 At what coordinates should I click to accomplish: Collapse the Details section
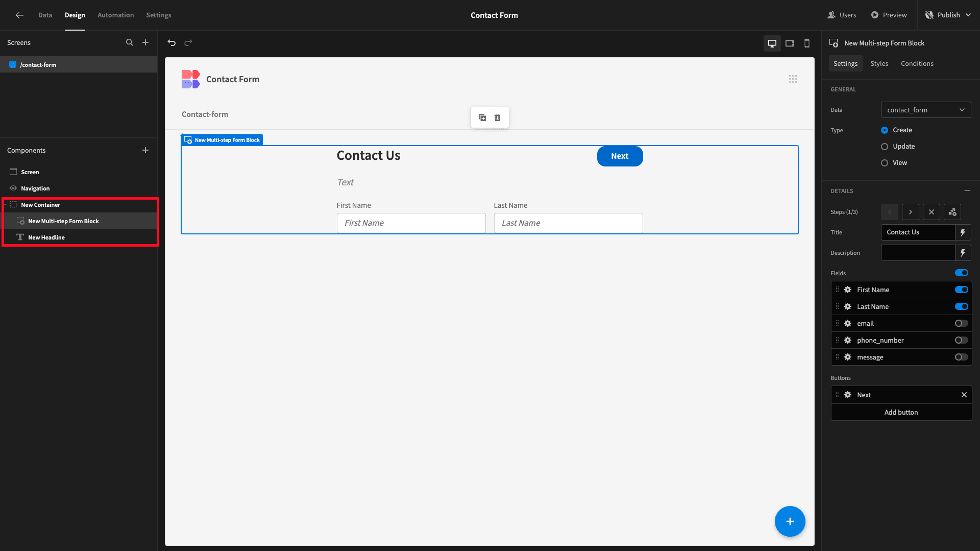coord(967,190)
